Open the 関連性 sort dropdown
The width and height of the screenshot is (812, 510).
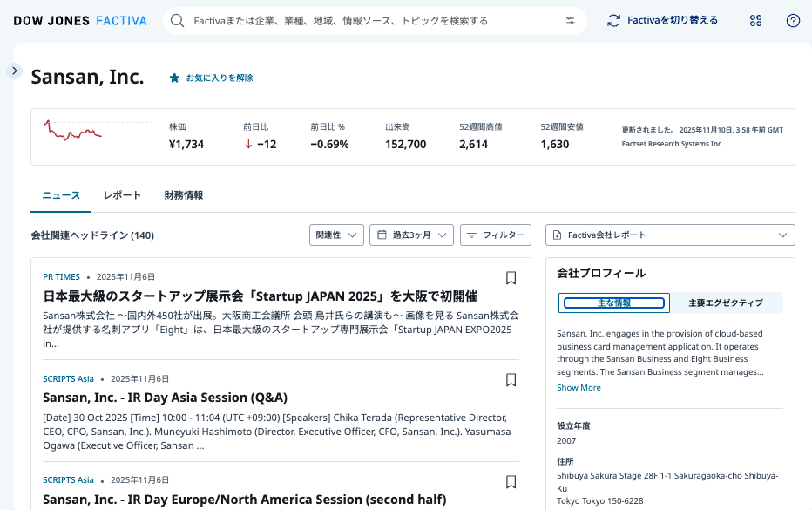336,235
